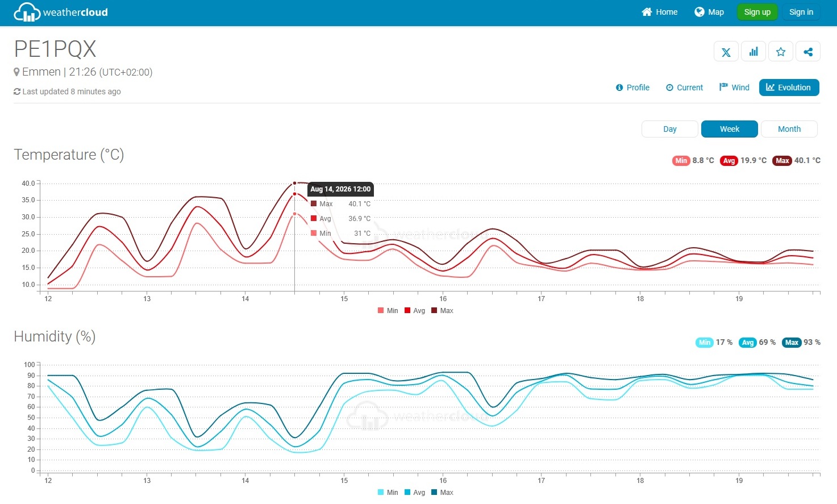Viewport: 837px width, 504px height.
Task: Click the Sign in button
Action: click(801, 12)
